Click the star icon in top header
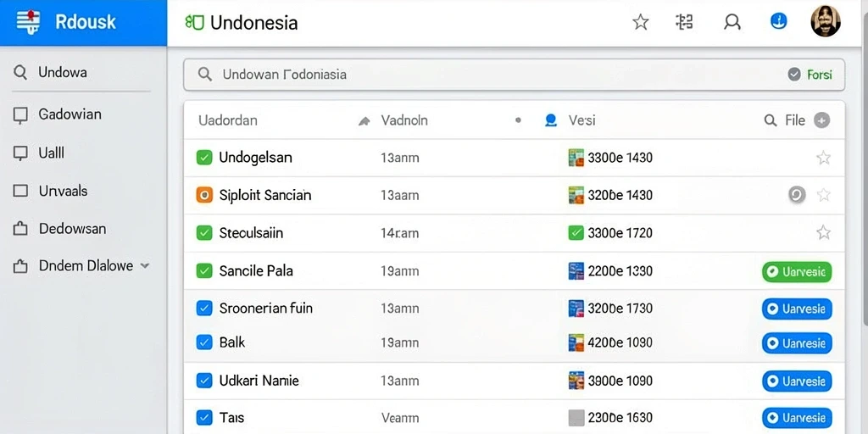Viewport: 868px width, 434px height. tap(641, 22)
